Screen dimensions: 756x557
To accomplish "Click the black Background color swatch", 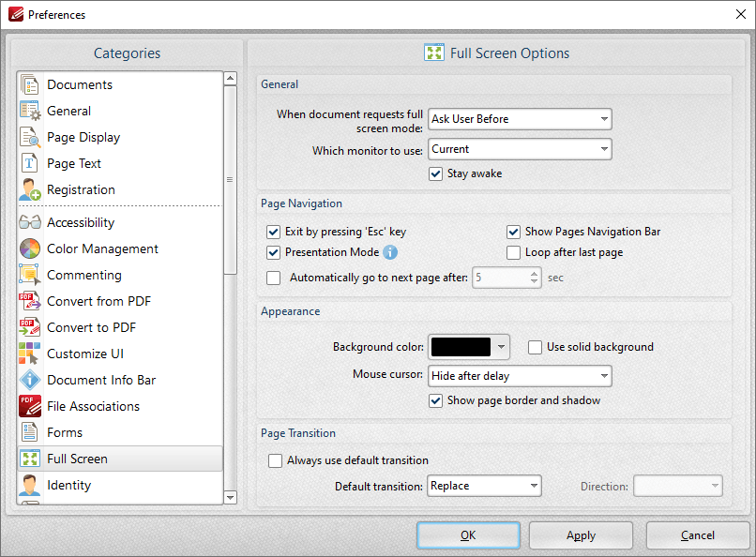I will point(461,347).
